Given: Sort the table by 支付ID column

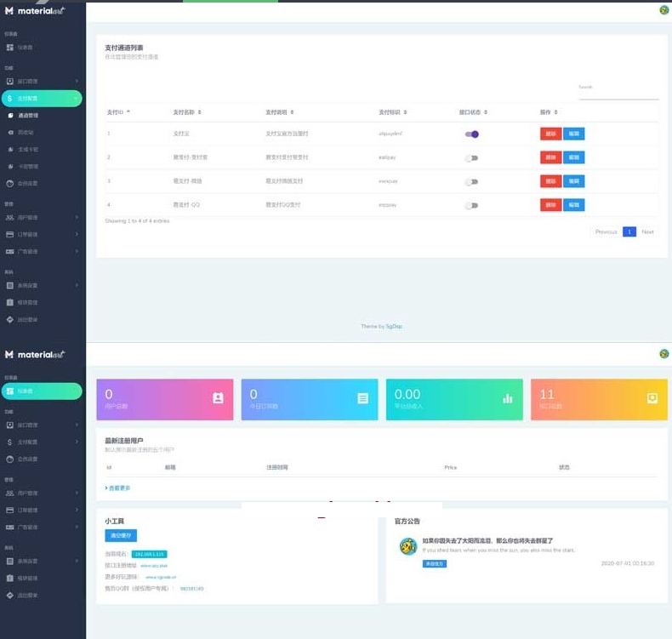Looking at the screenshot, I should (x=117, y=112).
